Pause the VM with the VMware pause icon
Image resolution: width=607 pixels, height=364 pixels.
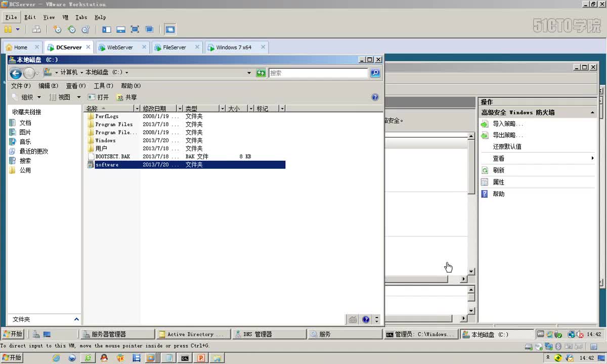pyautogui.click(x=8, y=29)
